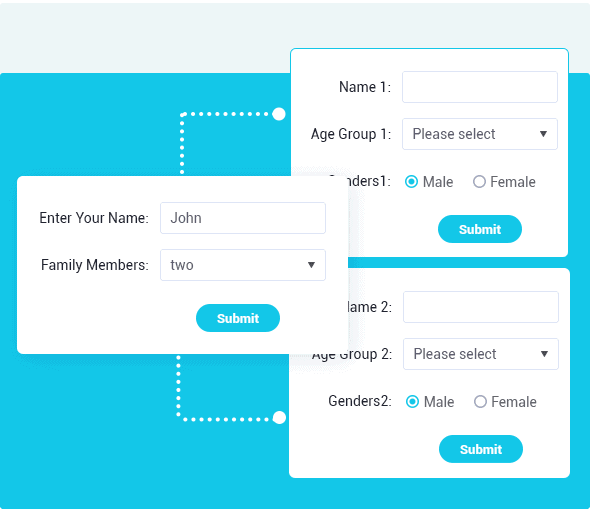Click the Name 1 text field
Screen dimensions: 590x511
tap(480, 87)
